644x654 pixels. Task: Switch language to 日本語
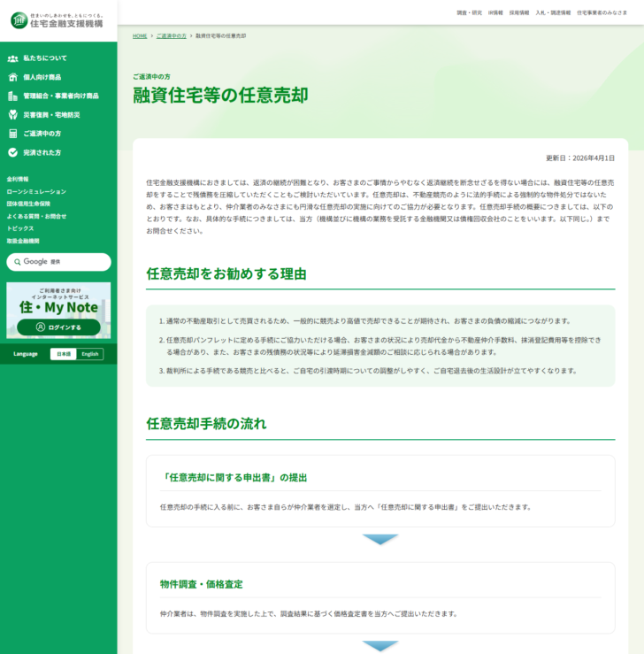pyautogui.click(x=64, y=354)
